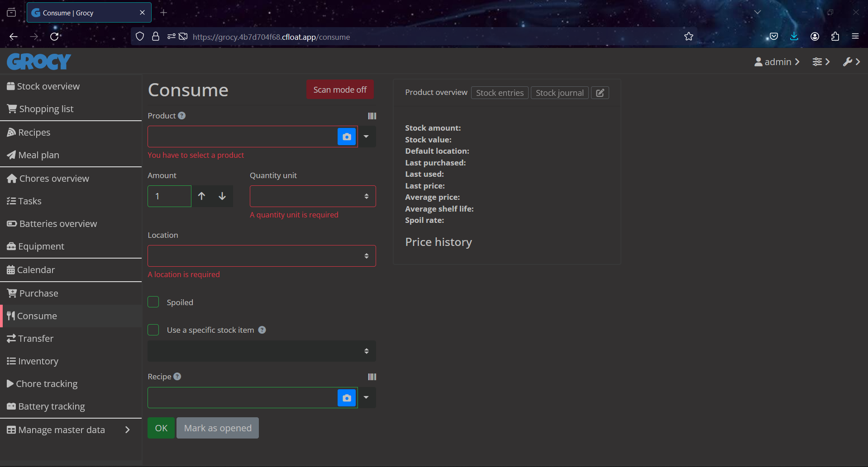Viewport: 868px width, 467px height.
Task: Expand the Product dropdown arrow
Action: point(367,137)
